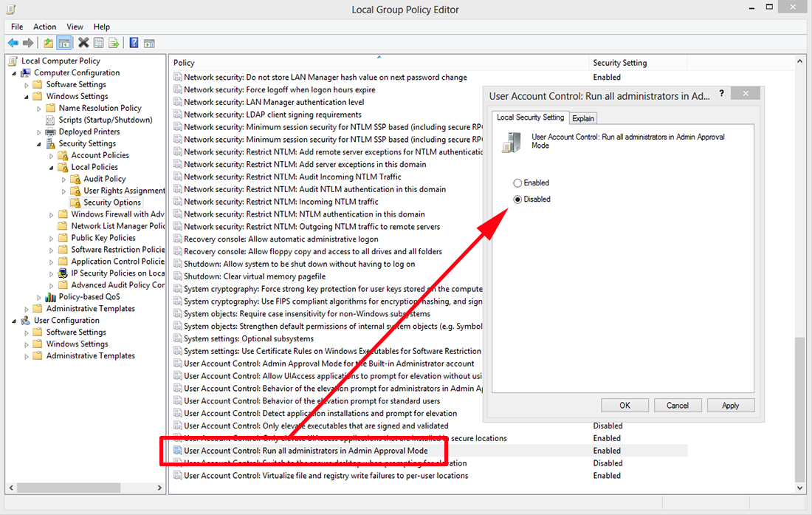Sort by the Policy column header
Screen dimensions: 812x515
click(x=380, y=63)
